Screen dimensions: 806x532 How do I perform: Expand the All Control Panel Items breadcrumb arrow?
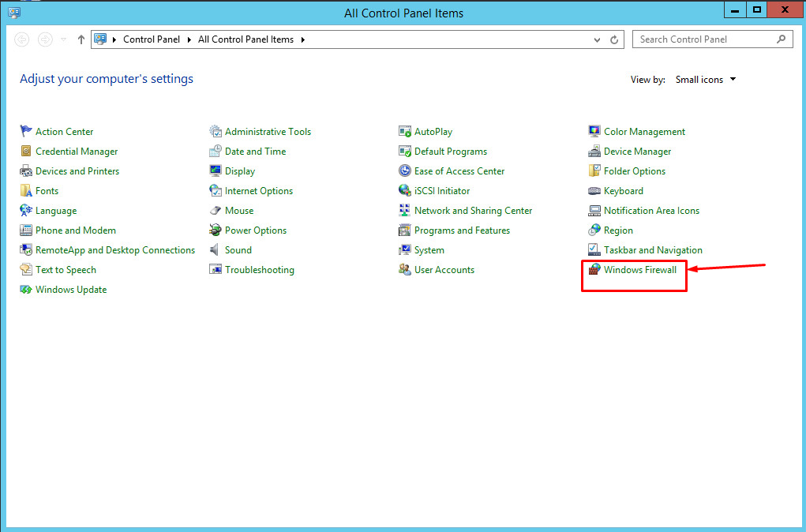pos(303,39)
